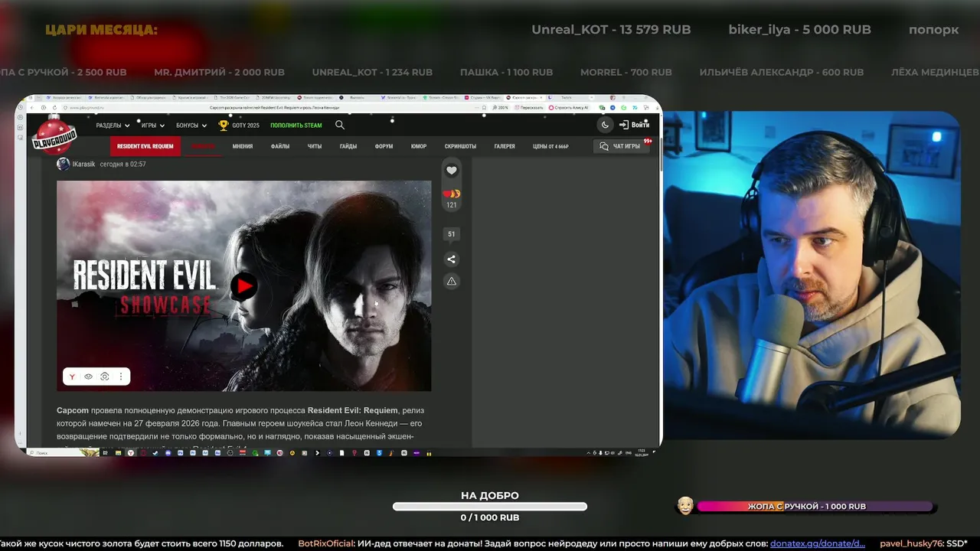Click the ЖОПА С РУЧКОЙ 1 000 RUB progress bar
The width and height of the screenshot is (980, 551).
click(815, 507)
